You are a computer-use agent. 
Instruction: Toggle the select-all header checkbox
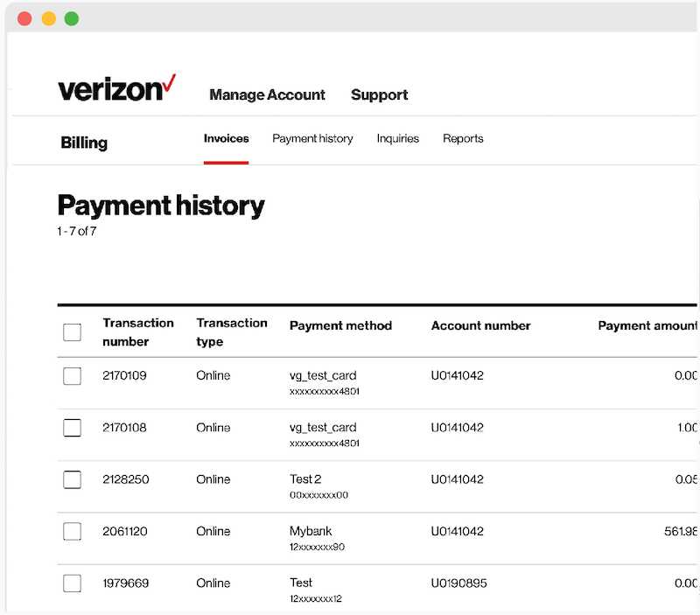pos(73,332)
